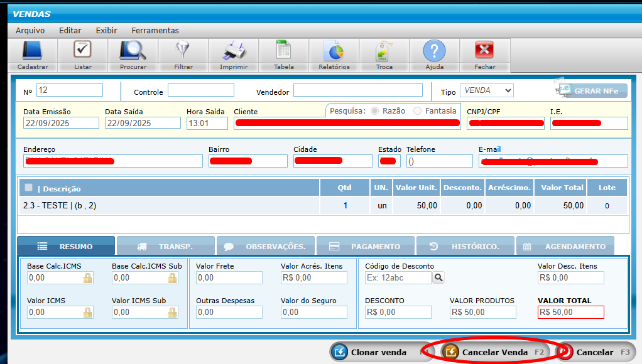Select the Fantasia radio button
The image size is (642, 364).
(418, 111)
